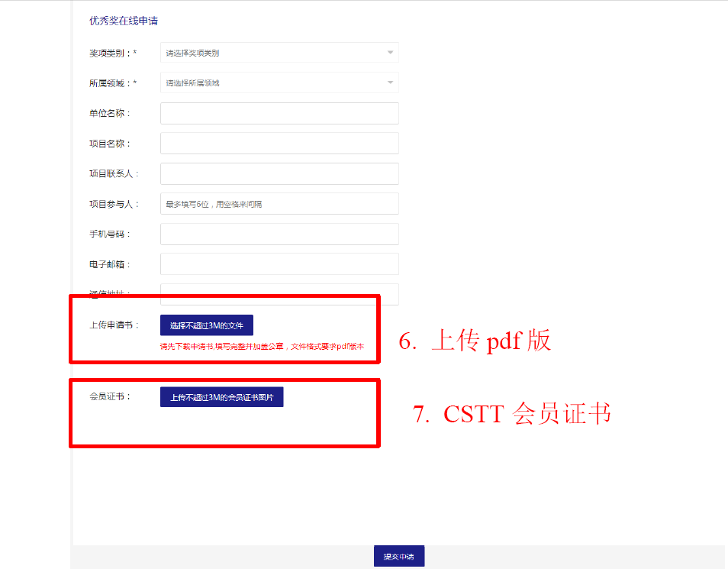The image size is (728, 572).
Task: Click the '7. CSTT 会员证书' annotation
Action: click(512, 413)
